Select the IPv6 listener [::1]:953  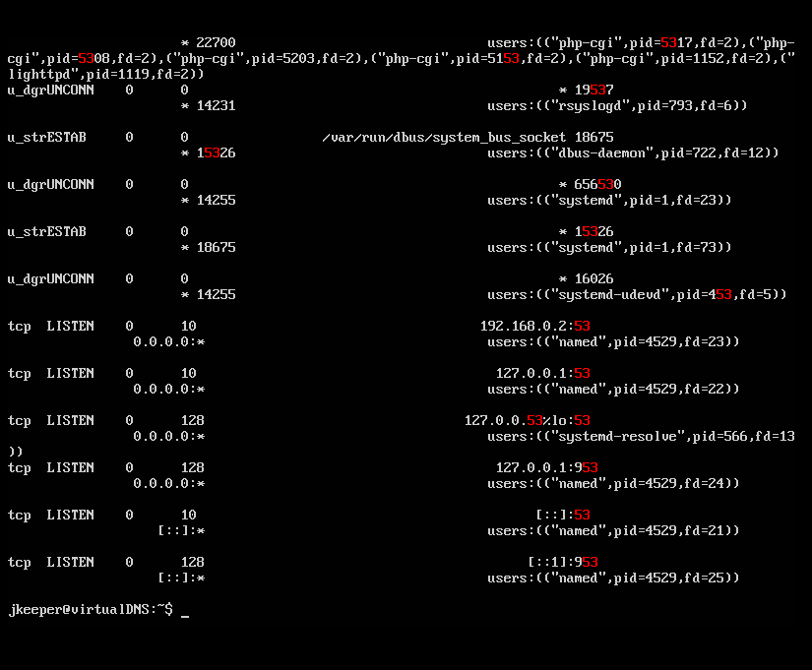[x=566, y=562]
